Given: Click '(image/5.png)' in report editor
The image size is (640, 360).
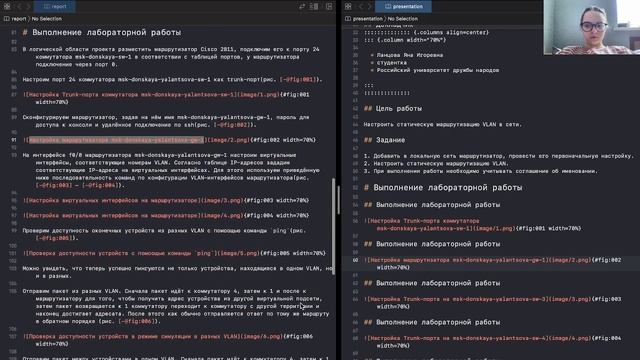Looking at the screenshot, I should (x=238, y=253).
